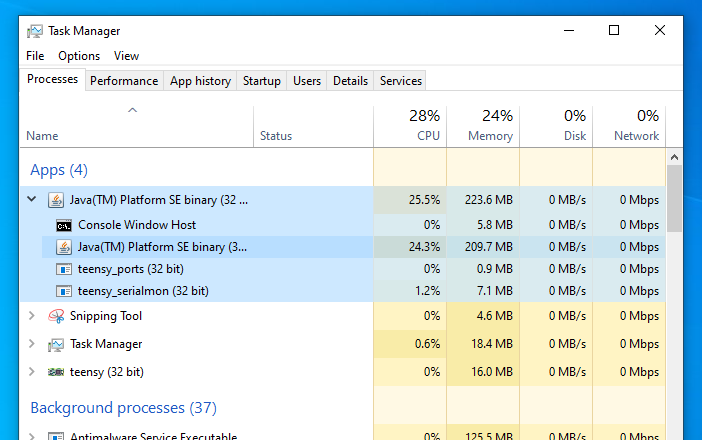Sort by the Status column header

313,127
